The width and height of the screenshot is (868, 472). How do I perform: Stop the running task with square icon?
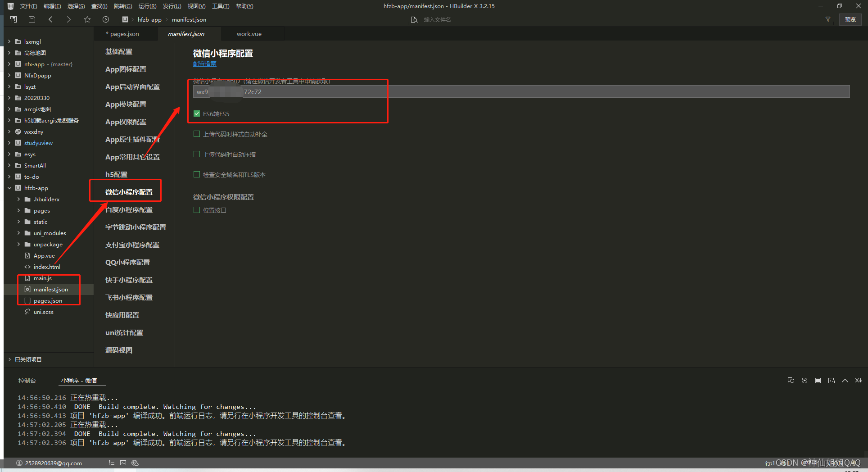(818, 381)
